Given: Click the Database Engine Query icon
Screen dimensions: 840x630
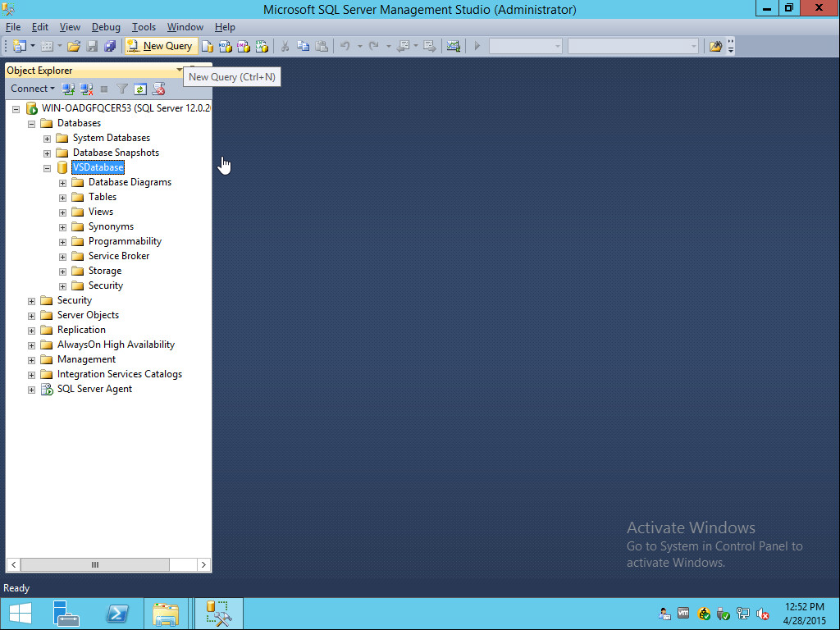Looking at the screenshot, I should (208, 47).
